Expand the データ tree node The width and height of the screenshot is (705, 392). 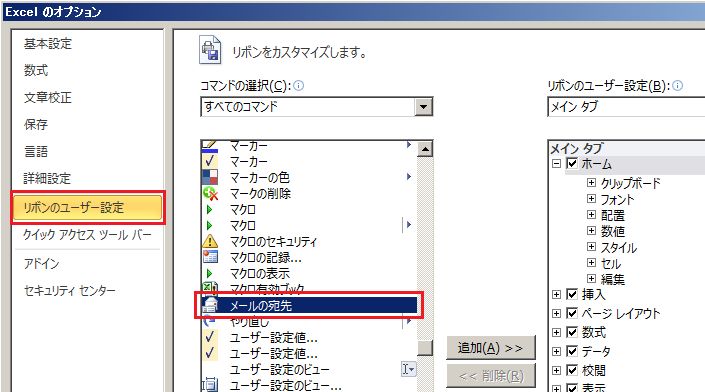556,351
